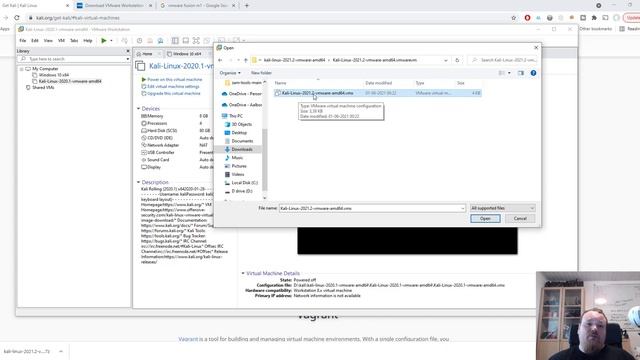Select Shared VMs in Library

tap(43, 87)
